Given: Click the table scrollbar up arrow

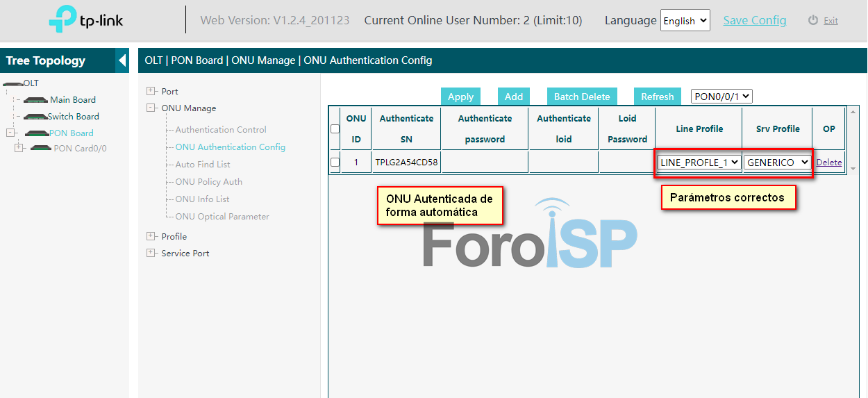Looking at the screenshot, I should [x=853, y=112].
